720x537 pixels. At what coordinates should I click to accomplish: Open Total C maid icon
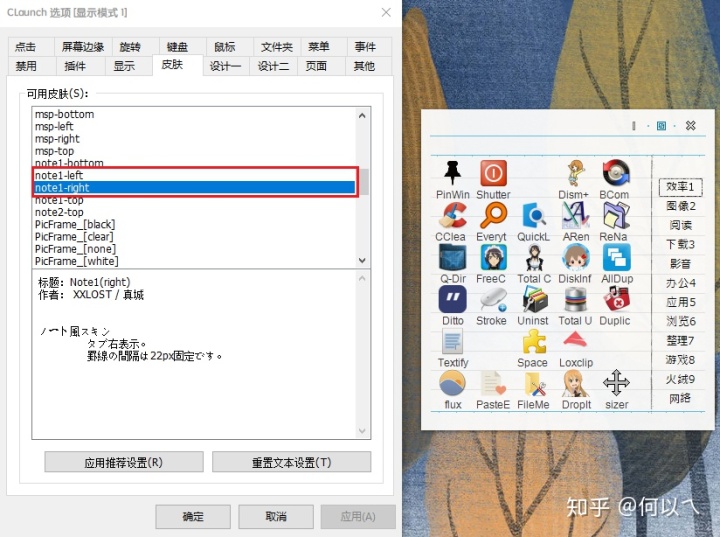[x=534, y=257]
